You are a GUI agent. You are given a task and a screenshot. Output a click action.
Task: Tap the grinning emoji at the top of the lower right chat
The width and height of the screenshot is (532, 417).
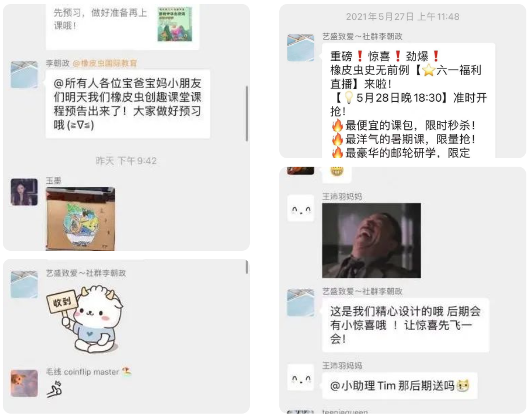pyautogui.click(x=336, y=171)
